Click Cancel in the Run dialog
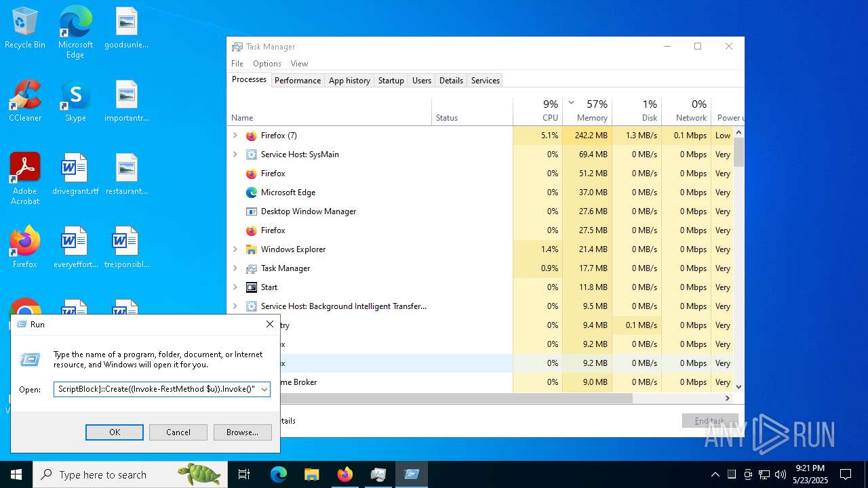Image resolution: width=868 pixels, height=488 pixels. point(178,432)
